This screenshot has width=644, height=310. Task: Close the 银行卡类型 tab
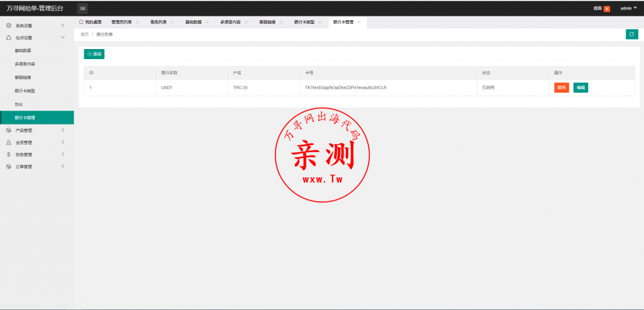click(x=320, y=22)
